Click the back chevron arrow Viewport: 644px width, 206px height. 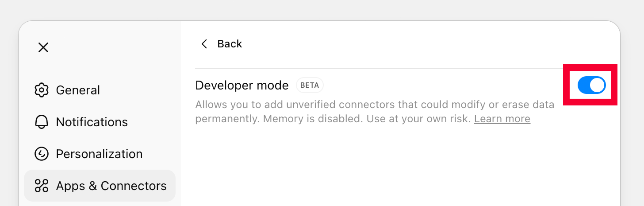tap(204, 44)
